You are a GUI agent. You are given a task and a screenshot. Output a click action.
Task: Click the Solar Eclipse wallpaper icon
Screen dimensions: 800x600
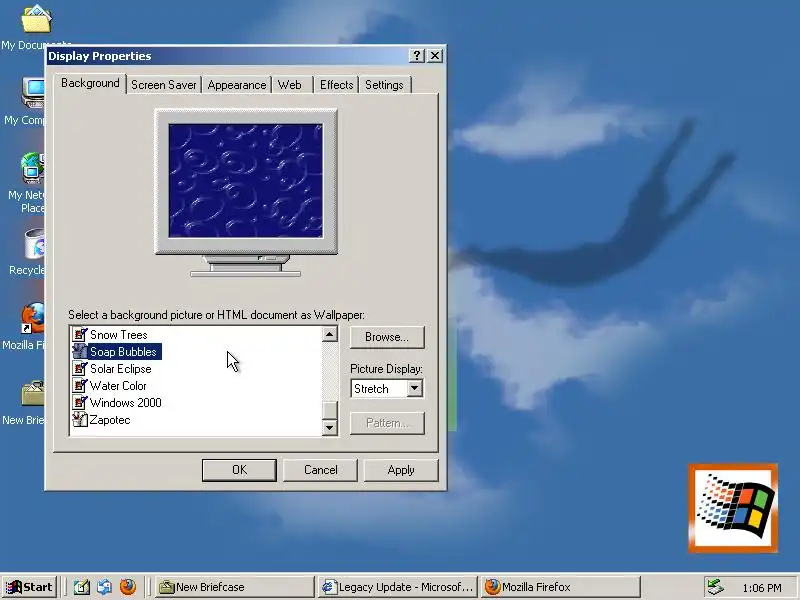click(x=80, y=368)
